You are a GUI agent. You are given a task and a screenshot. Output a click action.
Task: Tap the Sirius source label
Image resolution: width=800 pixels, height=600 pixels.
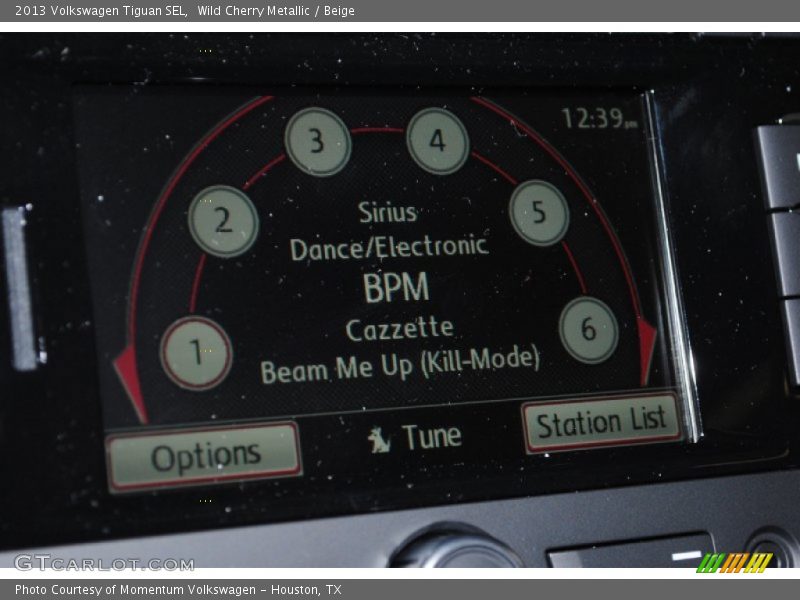pos(387,212)
